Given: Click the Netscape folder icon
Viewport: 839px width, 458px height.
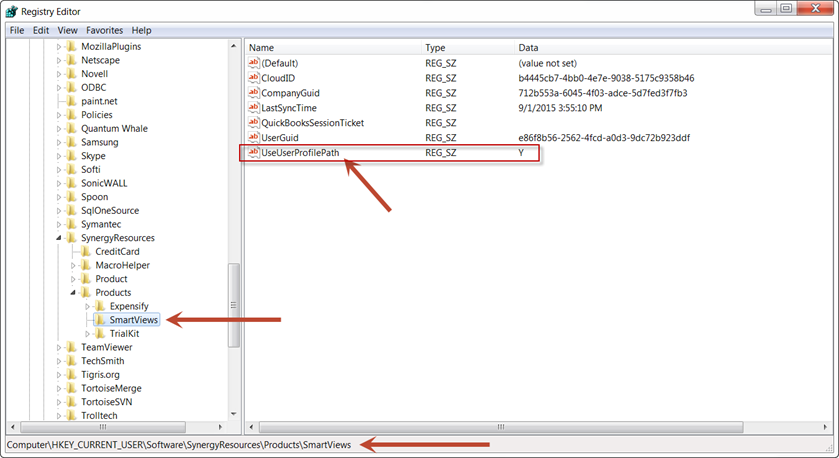Looking at the screenshot, I should point(72,60).
